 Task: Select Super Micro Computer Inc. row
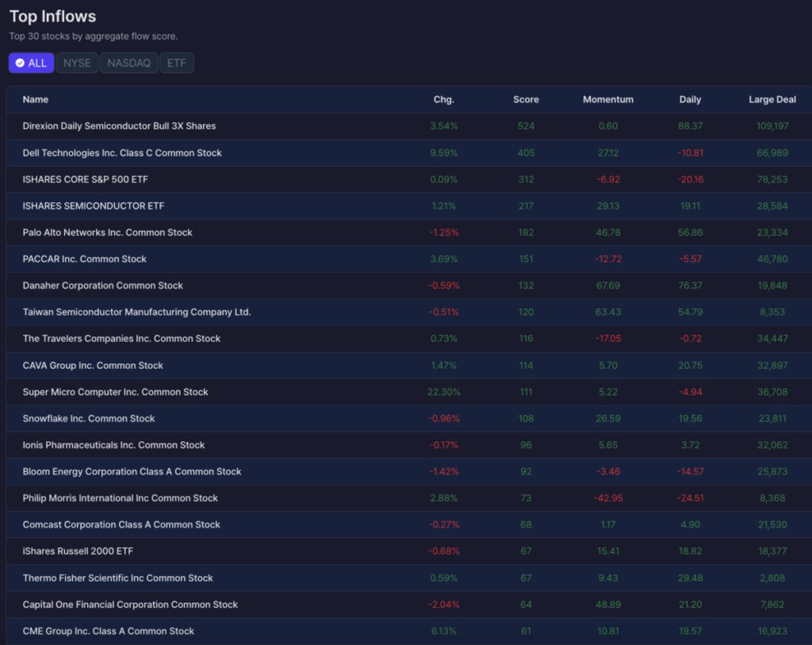[409, 392]
